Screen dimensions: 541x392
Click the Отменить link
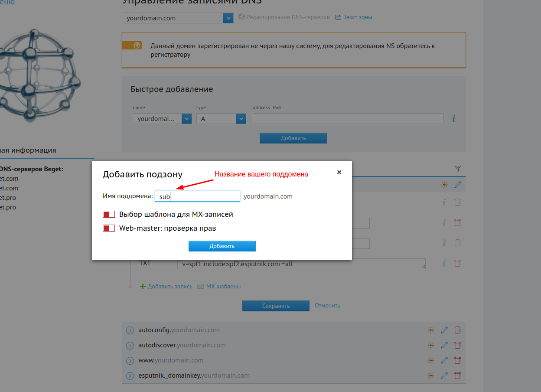327,305
